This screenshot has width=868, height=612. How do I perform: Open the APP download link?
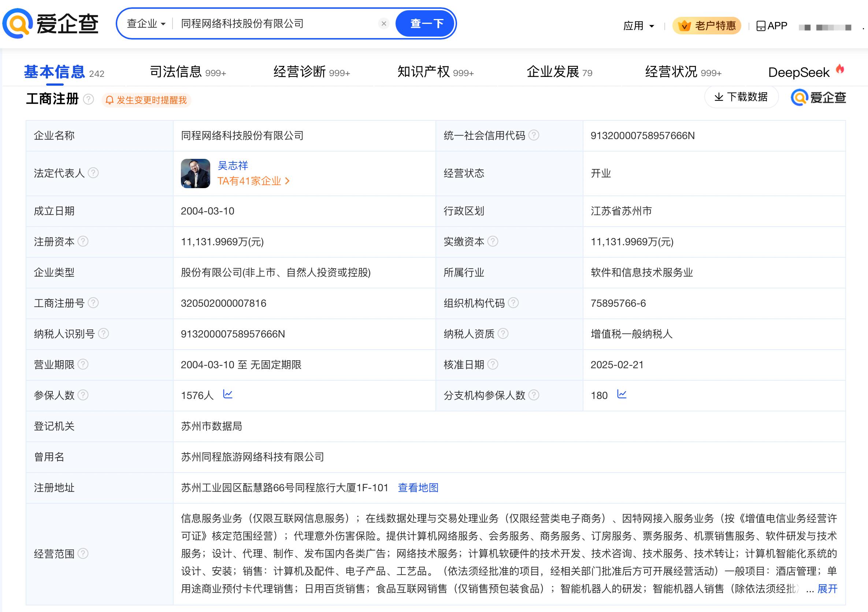point(772,26)
